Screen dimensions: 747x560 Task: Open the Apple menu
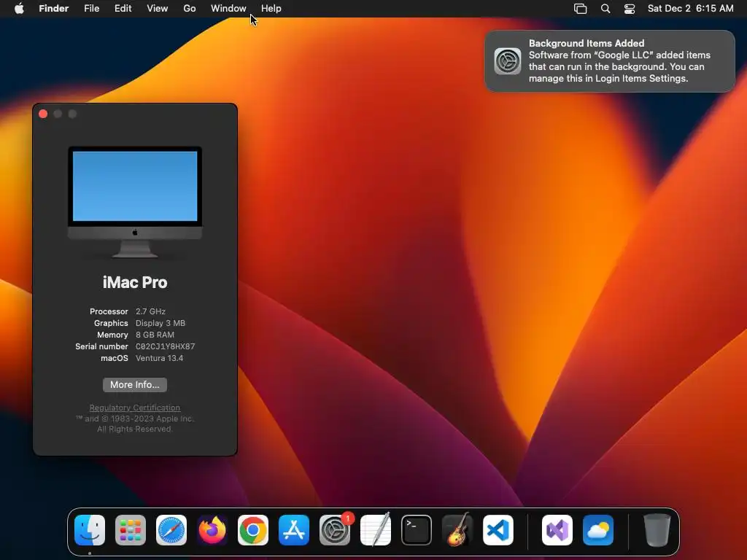19,9
